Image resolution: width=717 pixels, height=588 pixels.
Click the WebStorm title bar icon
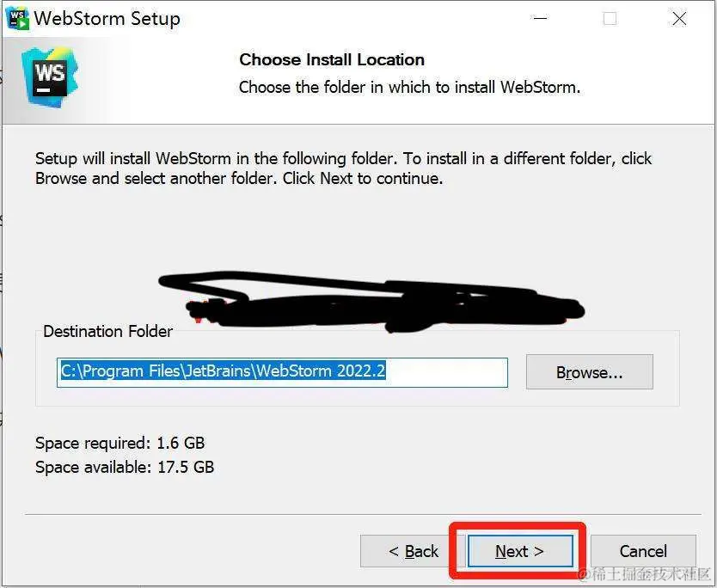tap(17, 19)
